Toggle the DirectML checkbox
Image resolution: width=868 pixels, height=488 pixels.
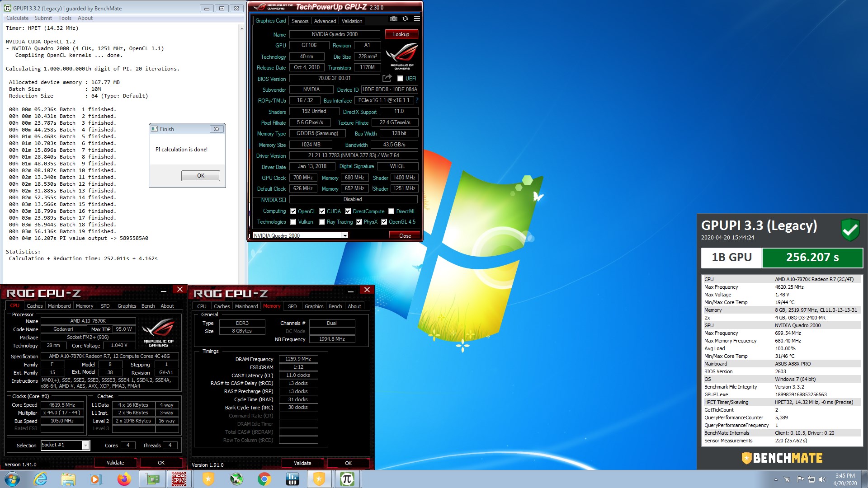(x=391, y=211)
